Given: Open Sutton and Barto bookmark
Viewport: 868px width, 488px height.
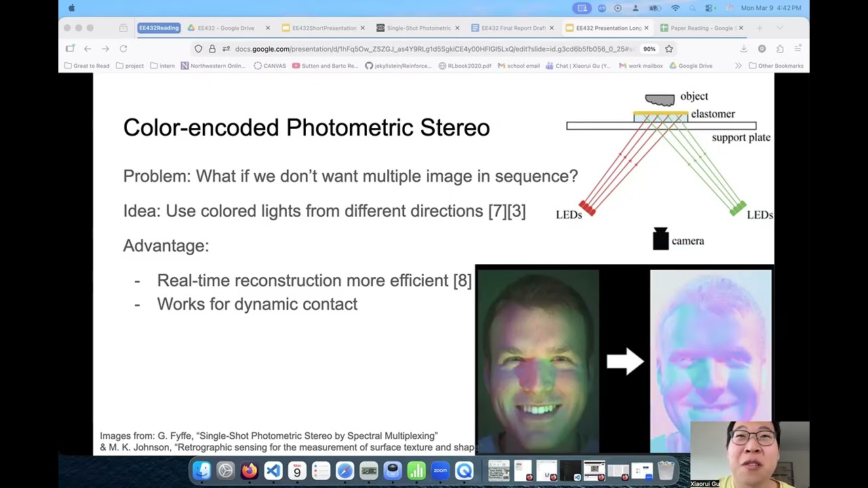Looking at the screenshot, I should (325, 66).
